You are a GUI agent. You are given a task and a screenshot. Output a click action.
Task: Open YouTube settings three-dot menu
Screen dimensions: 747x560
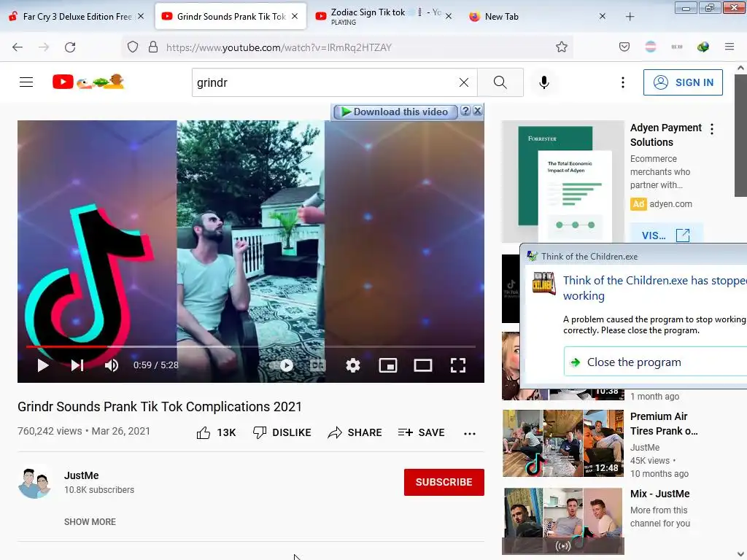coord(622,82)
